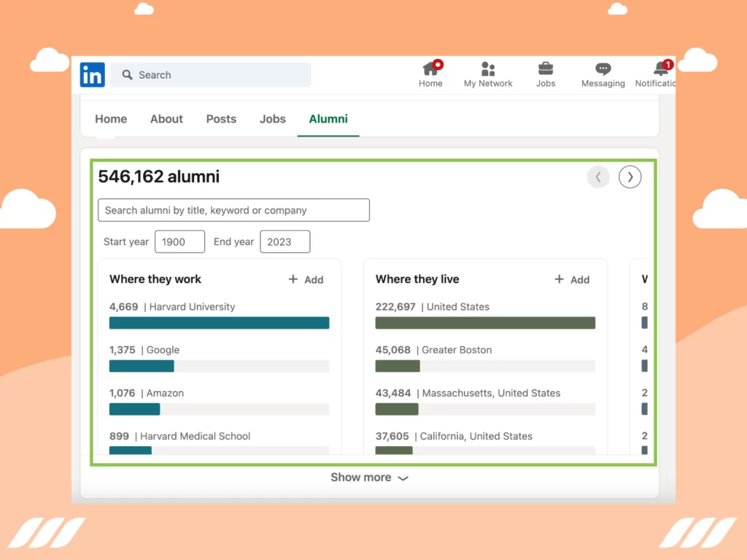
Task: Click the LinkedIn logo
Action: tap(92, 74)
